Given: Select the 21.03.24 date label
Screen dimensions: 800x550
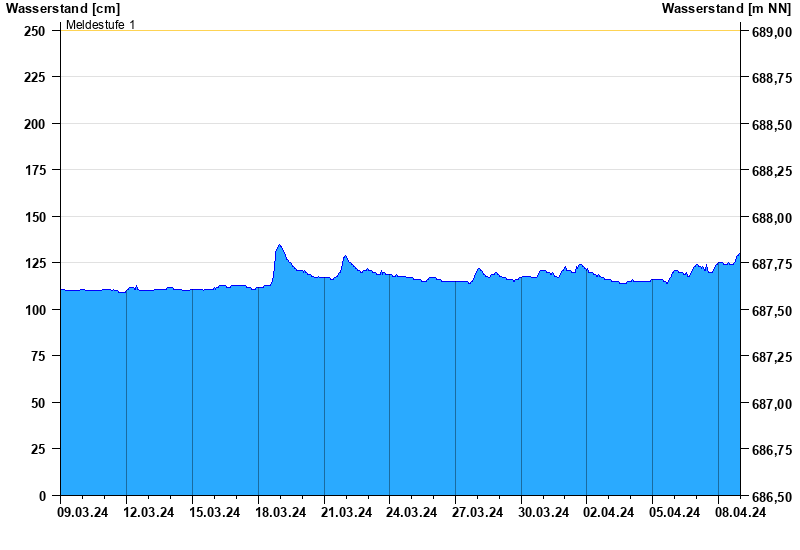Looking at the screenshot, I should (x=346, y=513).
